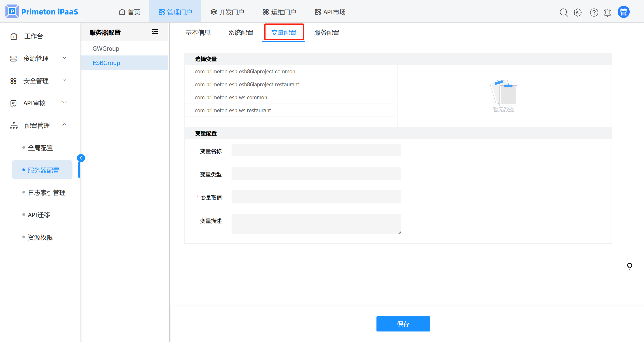The width and height of the screenshot is (644, 342).
Task: Open the 开发门户 top menu
Action: [x=227, y=12]
